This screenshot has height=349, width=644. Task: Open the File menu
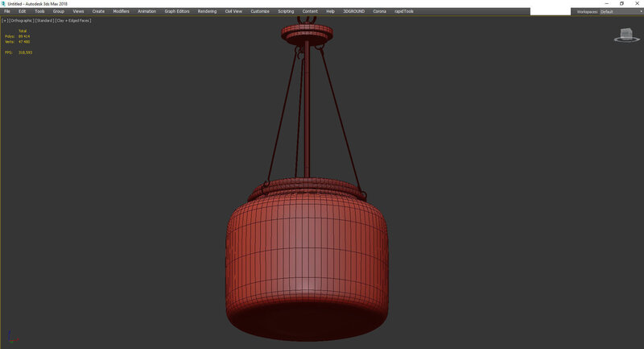(x=7, y=12)
